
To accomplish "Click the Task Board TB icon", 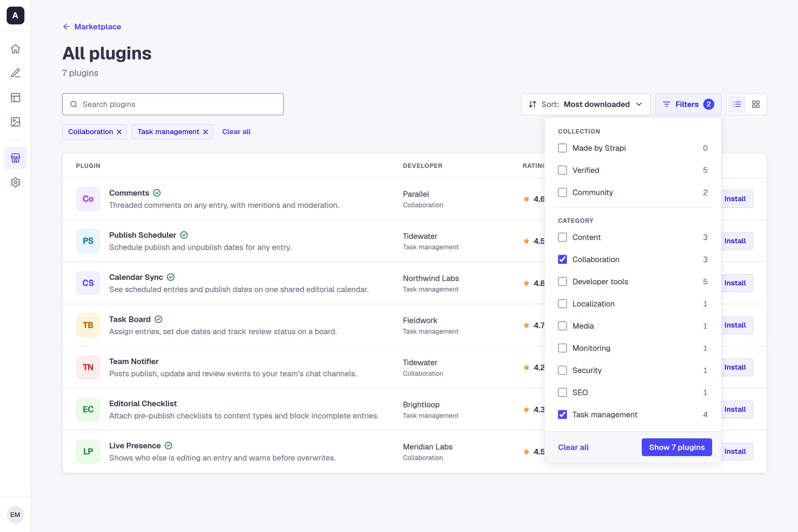I will pos(88,325).
